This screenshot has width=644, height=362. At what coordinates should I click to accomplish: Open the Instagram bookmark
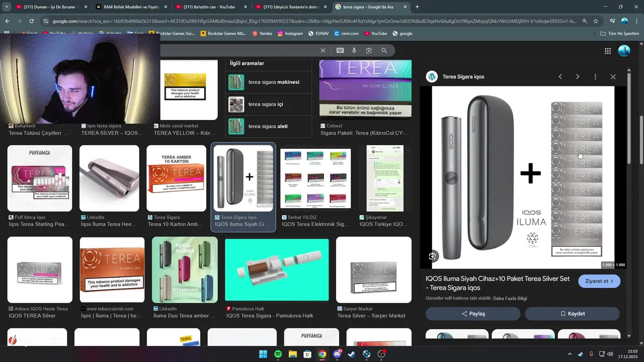tap(290, 33)
